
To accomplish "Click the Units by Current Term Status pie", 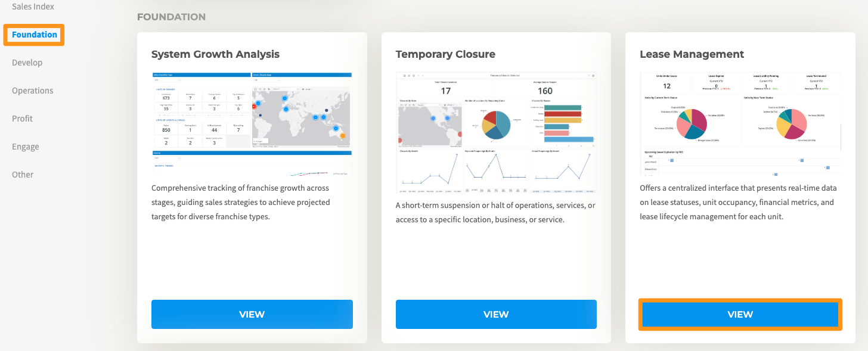I will point(687,124).
